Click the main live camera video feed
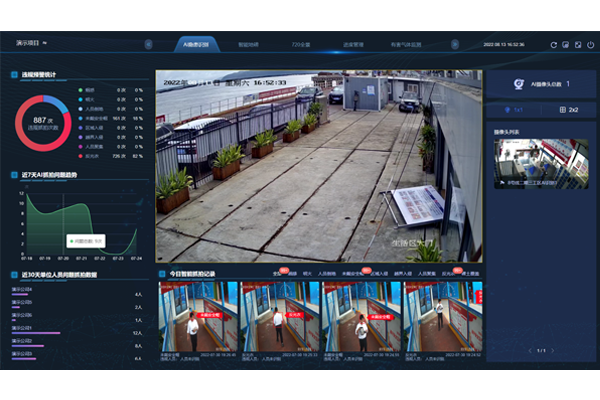Viewport: 600px width, 400px height. click(x=319, y=166)
